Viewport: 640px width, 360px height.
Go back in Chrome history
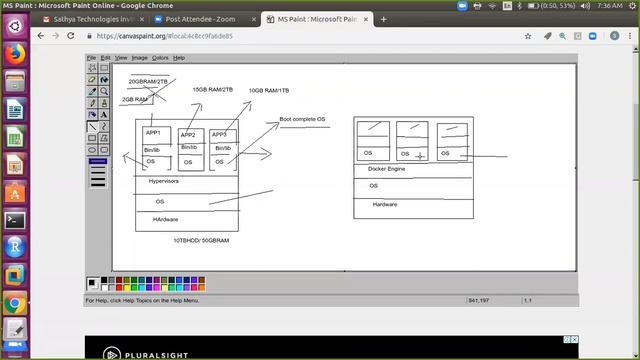[41, 36]
